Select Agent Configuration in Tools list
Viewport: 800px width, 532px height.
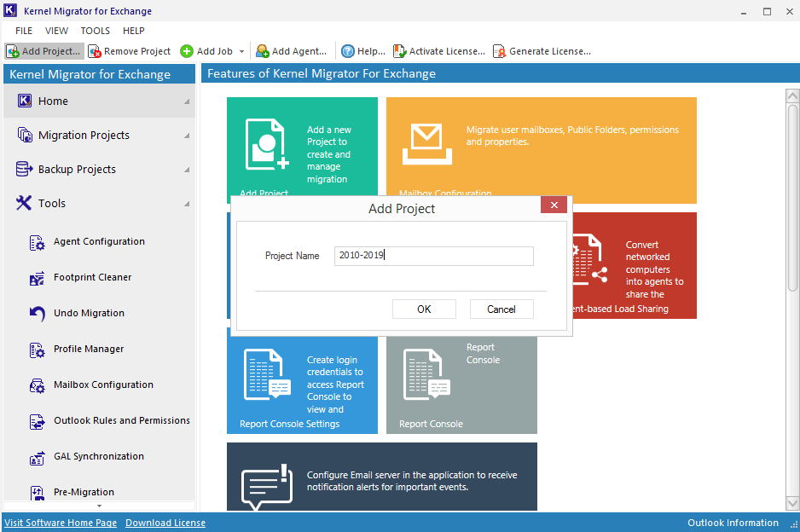pyautogui.click(x=100, y=242)
